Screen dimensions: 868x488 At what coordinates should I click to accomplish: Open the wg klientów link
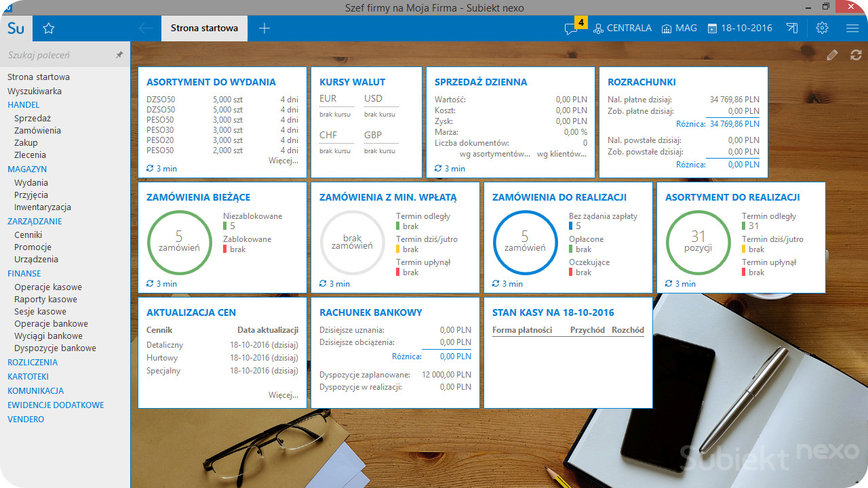[562, 154]
